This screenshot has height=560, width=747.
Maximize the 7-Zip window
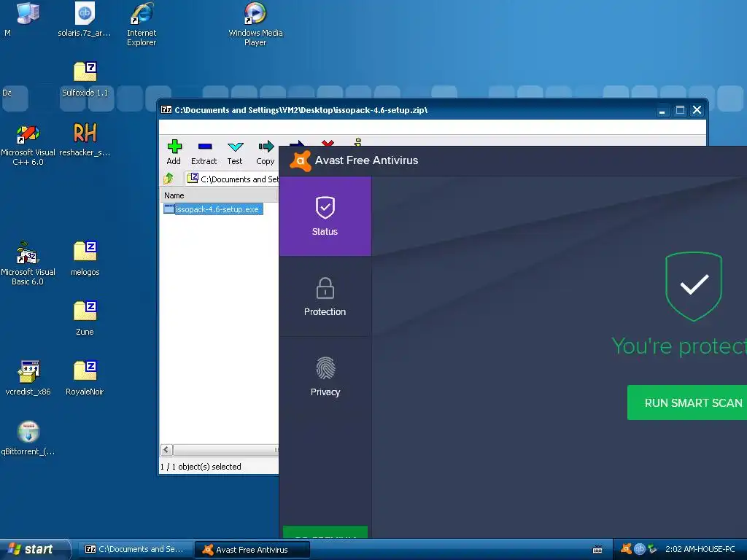pos(680,111)
